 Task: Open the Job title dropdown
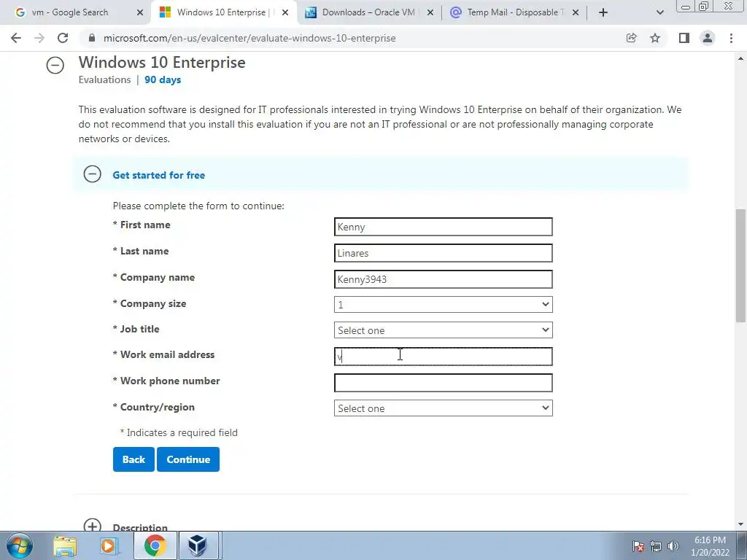click(x=443, y=330)
